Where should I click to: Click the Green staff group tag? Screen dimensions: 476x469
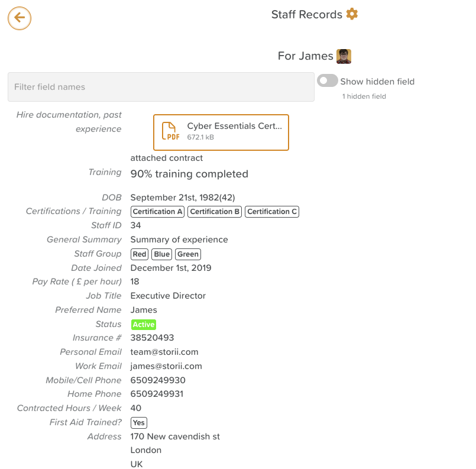(x=188, y=254)
